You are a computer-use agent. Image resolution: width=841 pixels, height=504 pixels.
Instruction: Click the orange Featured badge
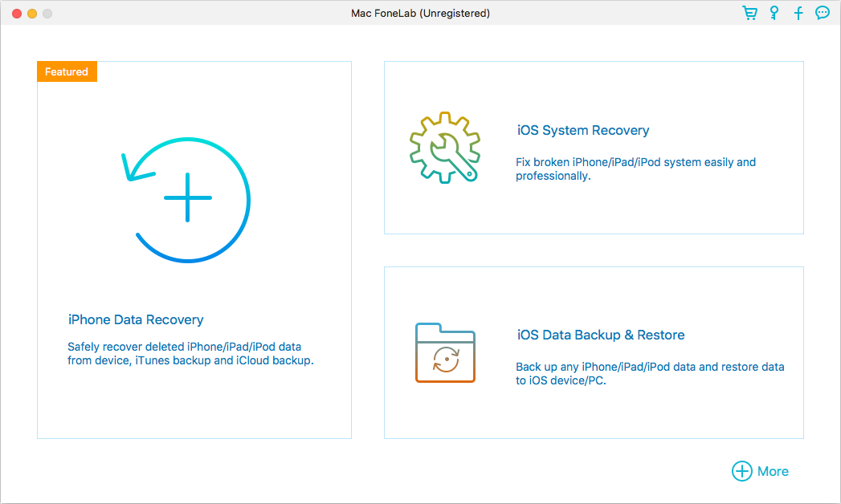67,71
